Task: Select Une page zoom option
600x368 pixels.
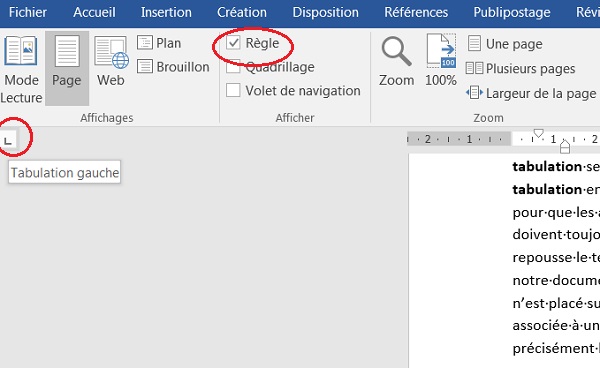Action: [x=505, y=44]
